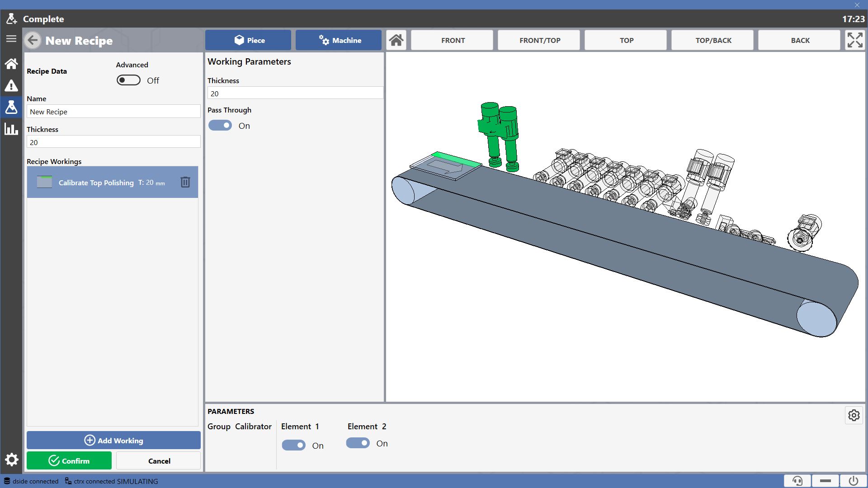Screen dimensions: 868x488
Task: Open the statistics bar chart page
Action: coord(11,129)
